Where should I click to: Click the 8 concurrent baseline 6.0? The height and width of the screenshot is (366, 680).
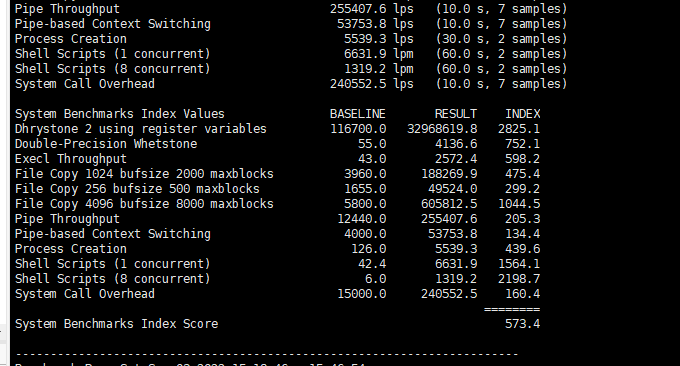point(376,279)
